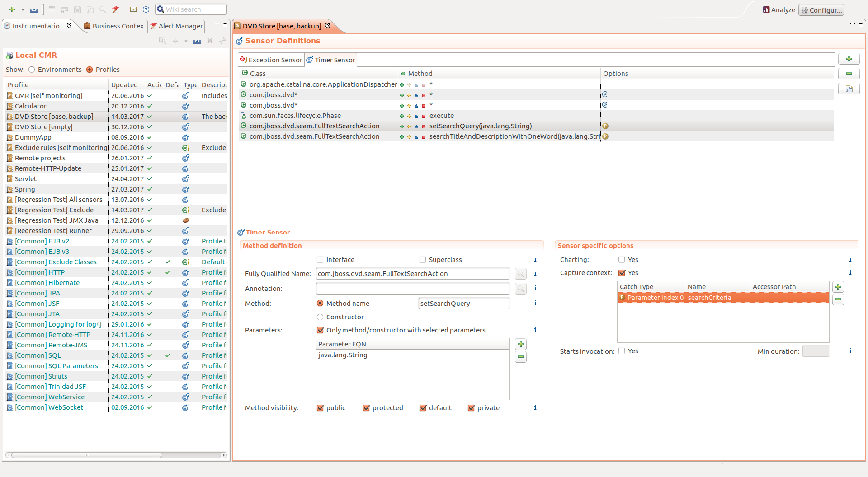Click search button next to Annotation field
The height and width of the screenshot is (477, 868).
tap(521, 289)
